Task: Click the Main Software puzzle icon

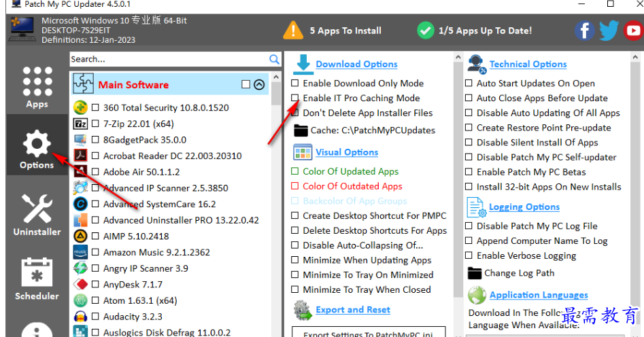Action: click(84, 84)
